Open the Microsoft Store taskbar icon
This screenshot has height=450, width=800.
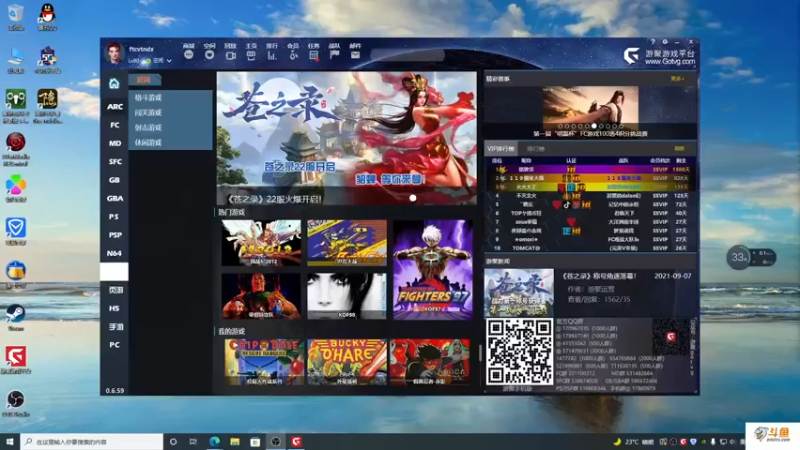(255, 442)
